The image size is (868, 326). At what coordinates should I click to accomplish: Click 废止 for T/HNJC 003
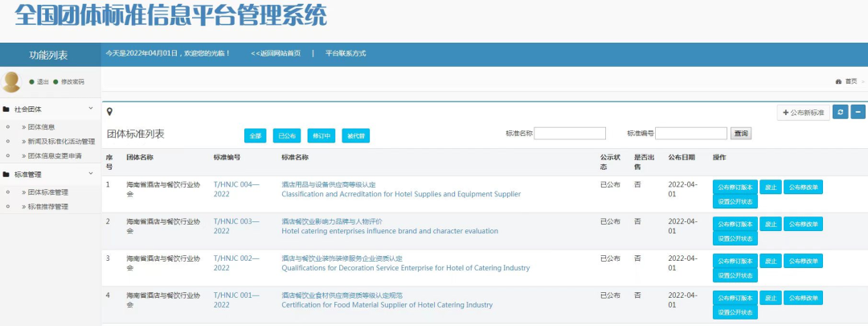pos(771,224)
